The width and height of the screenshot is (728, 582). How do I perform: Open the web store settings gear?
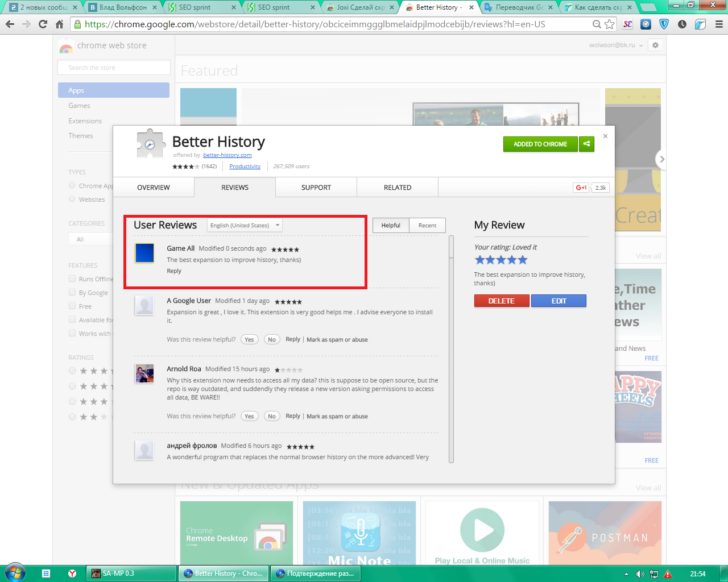pyautogui.click(x=655, y=45)
